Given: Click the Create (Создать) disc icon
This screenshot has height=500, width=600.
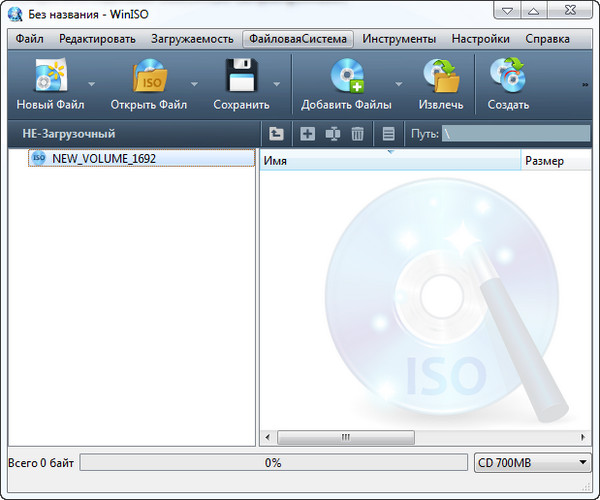Looking at the screenshot, I should click(508, 75).
